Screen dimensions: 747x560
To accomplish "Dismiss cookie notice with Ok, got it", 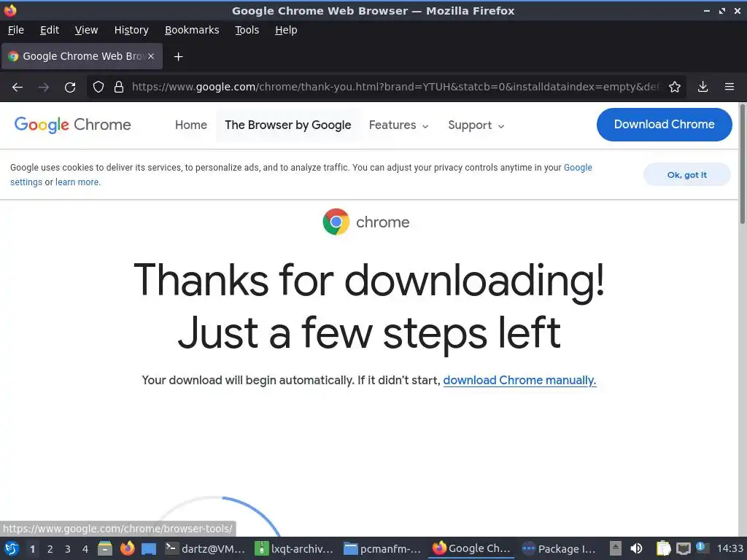I will [x=687, y=175].
